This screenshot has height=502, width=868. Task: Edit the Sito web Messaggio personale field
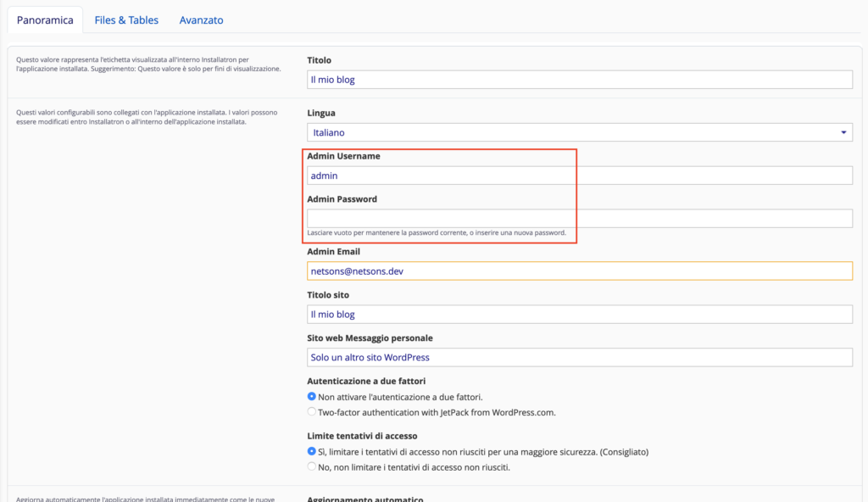point(579,358)
